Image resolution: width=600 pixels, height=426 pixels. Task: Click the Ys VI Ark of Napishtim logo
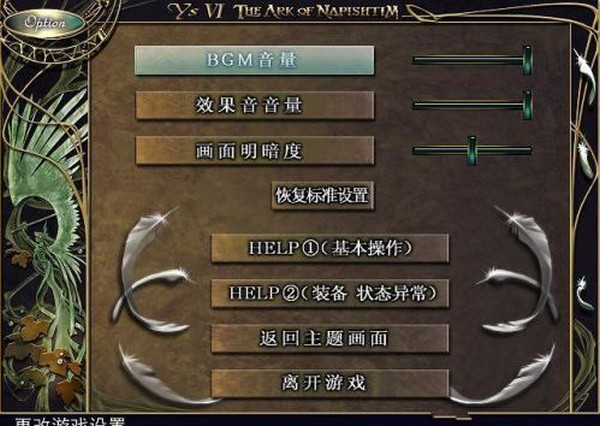point(284,11)
